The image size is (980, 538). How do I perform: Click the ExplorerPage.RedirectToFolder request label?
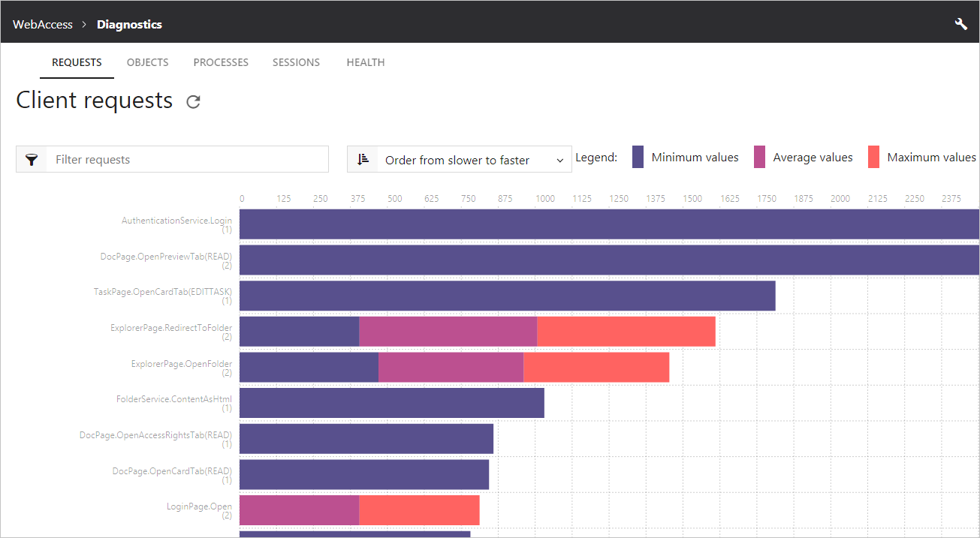[171, 328]
